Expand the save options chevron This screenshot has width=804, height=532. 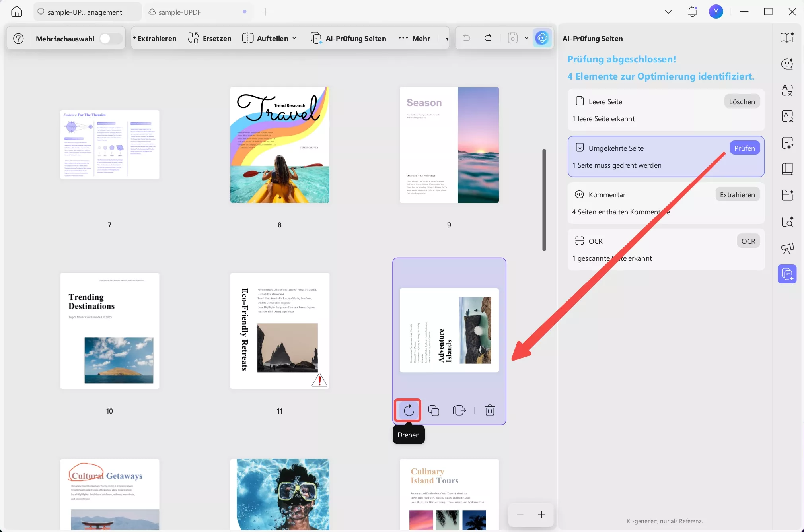pos(526,38)
